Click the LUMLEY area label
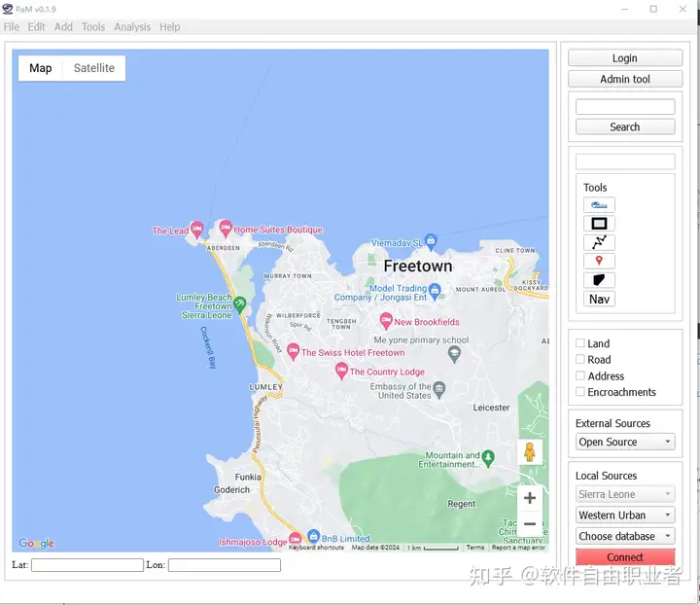Screen dimensions: 700x605 [266, 387]
